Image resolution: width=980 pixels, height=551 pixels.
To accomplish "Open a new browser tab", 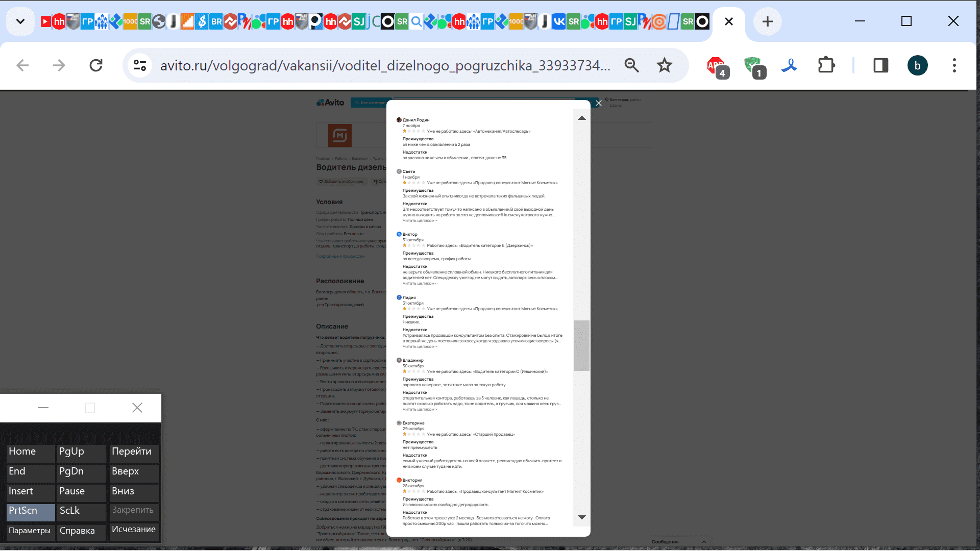I will point(767,21).
